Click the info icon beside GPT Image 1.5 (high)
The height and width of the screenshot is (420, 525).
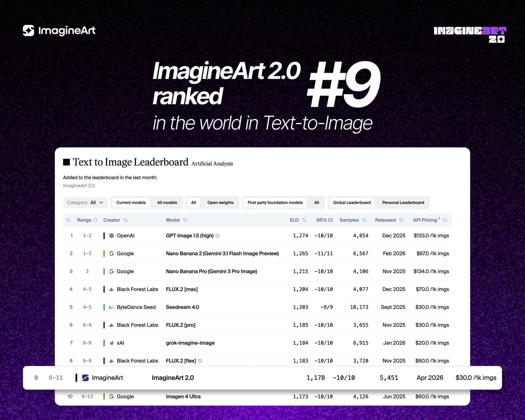tap(217, 236)
